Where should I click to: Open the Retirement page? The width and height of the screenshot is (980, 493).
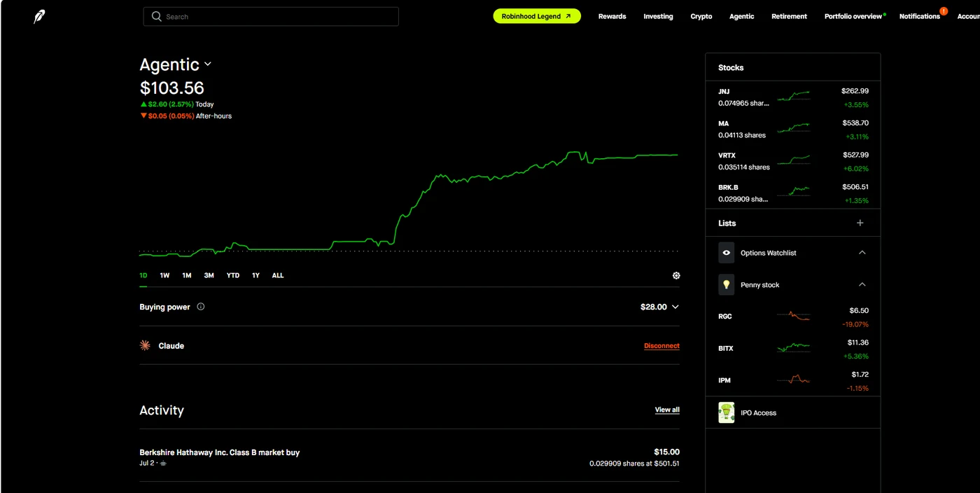789,16
